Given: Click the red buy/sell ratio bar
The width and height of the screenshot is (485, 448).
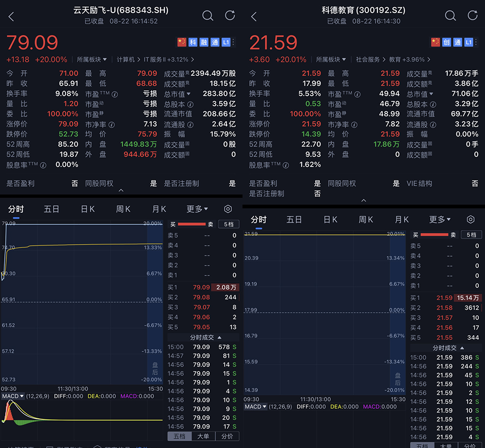Looking at the screenshot, I should [x=192, y=224].
